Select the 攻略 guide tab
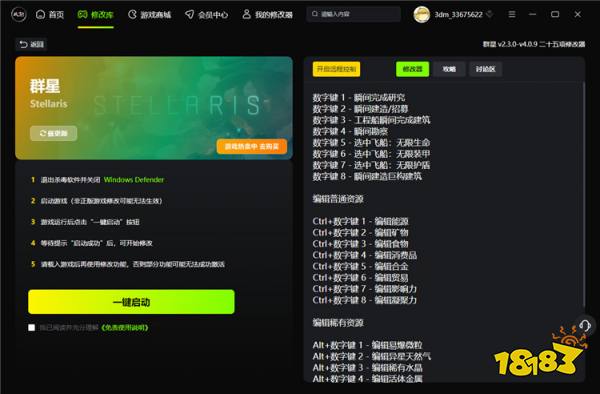Screen dimensions: 600x394 449,69
